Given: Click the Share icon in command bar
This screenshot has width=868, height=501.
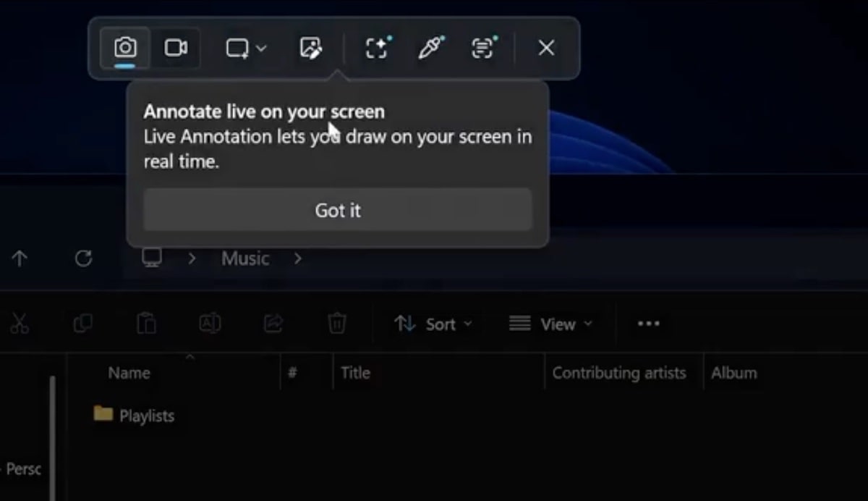Looking at the screenshot, I should [x=273, y=324].
